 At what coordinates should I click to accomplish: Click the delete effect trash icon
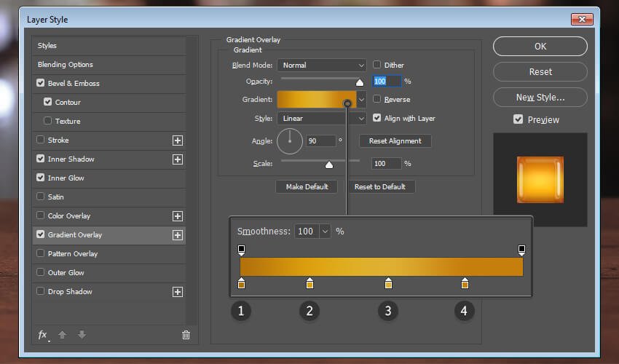(x=186, y=335)
